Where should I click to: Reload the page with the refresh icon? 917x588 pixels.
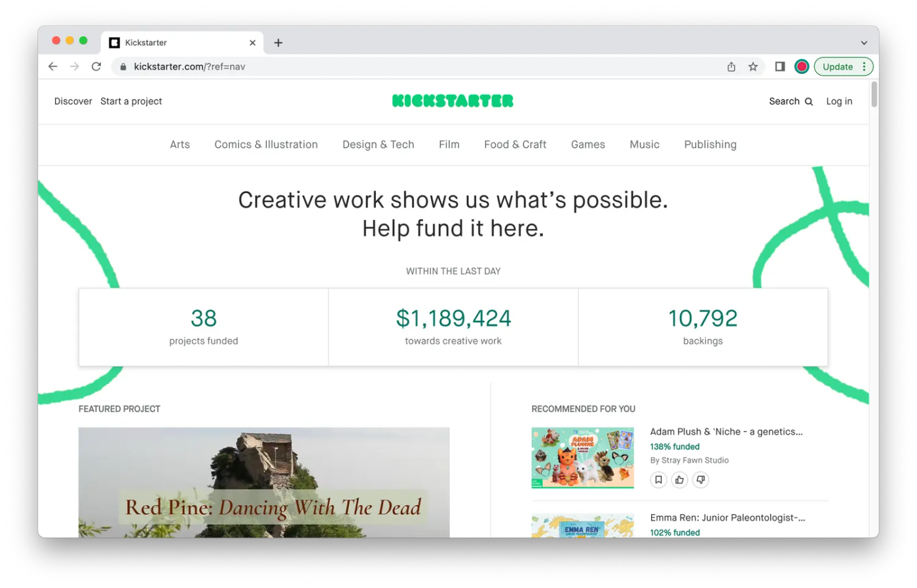coord(96,67)
